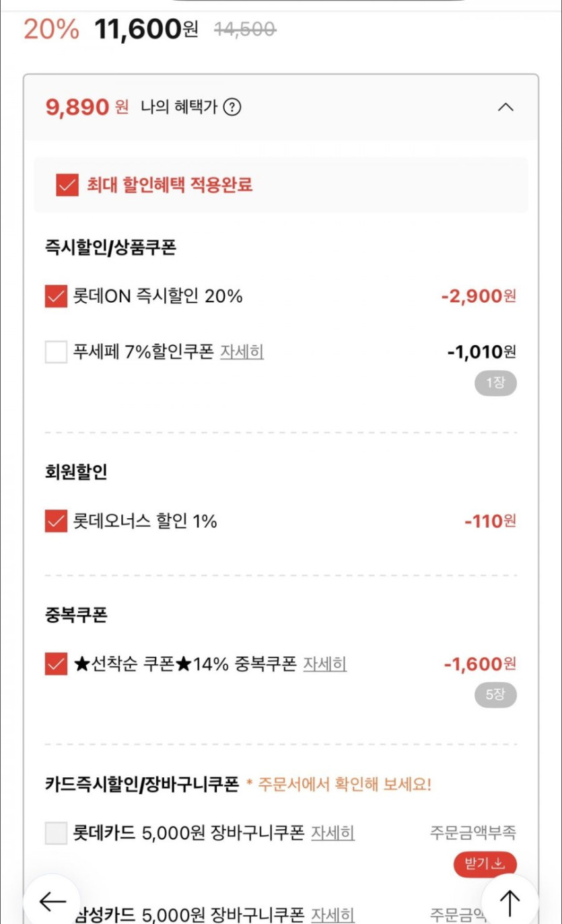The width and height of the screenshot is (562, 924).
Task: Tap the scroll-to-top arrow button
Action: click(510, 900)
